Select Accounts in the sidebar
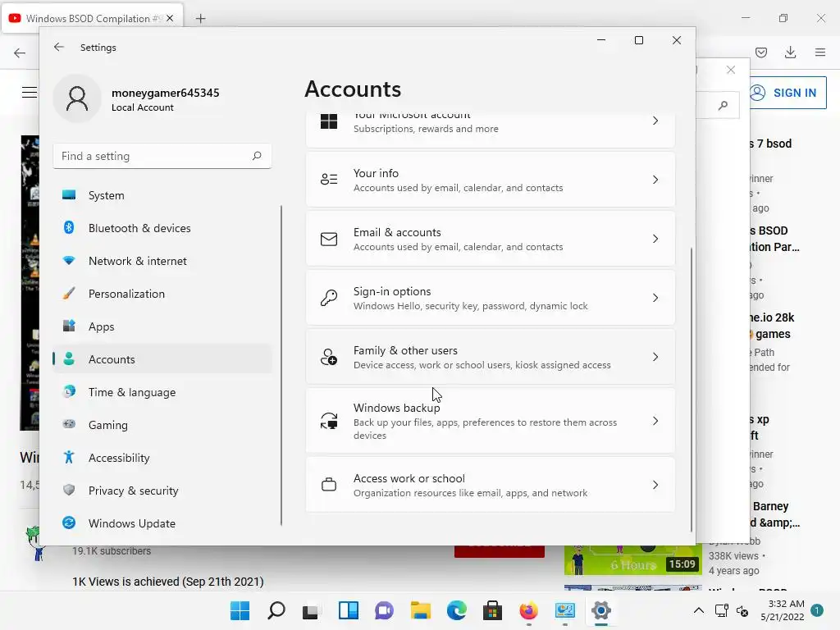The width and height of the screenshot is (840, 630). 162,359
